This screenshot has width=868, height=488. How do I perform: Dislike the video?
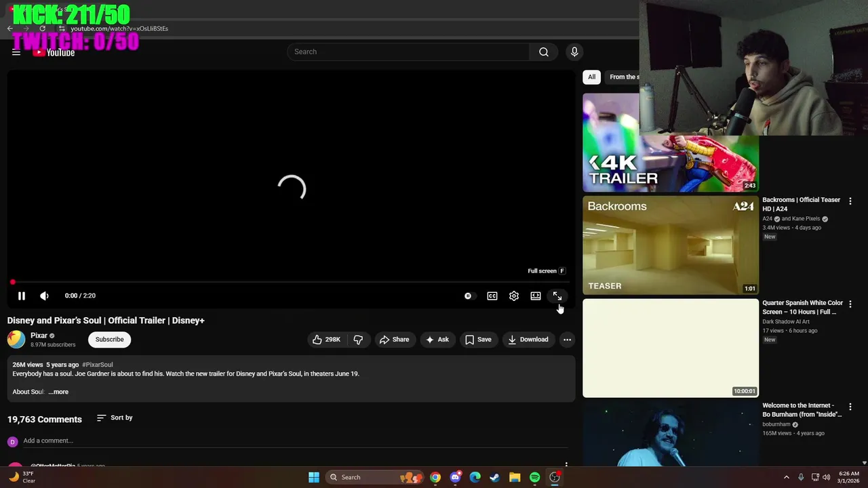[358, 339]
